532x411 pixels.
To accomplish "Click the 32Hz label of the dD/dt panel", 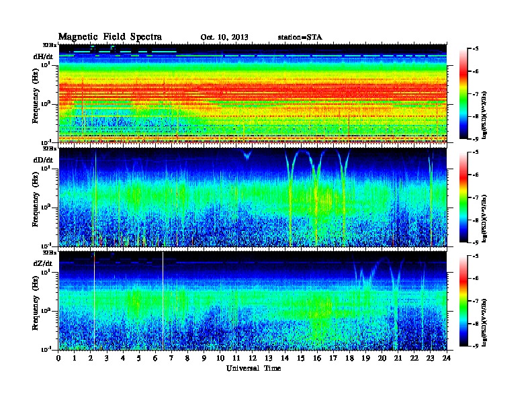I will [50, 148].
